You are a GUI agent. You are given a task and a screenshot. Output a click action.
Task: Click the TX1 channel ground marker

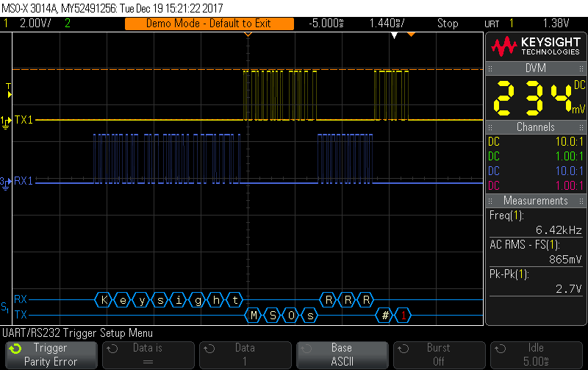tap(5, 122)
